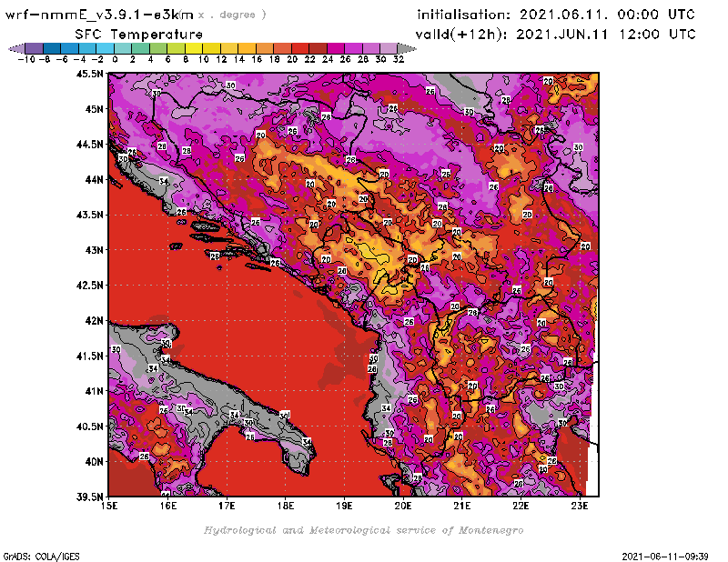Pick the yellow legend swatch between 8 and 10

(194, 48)
